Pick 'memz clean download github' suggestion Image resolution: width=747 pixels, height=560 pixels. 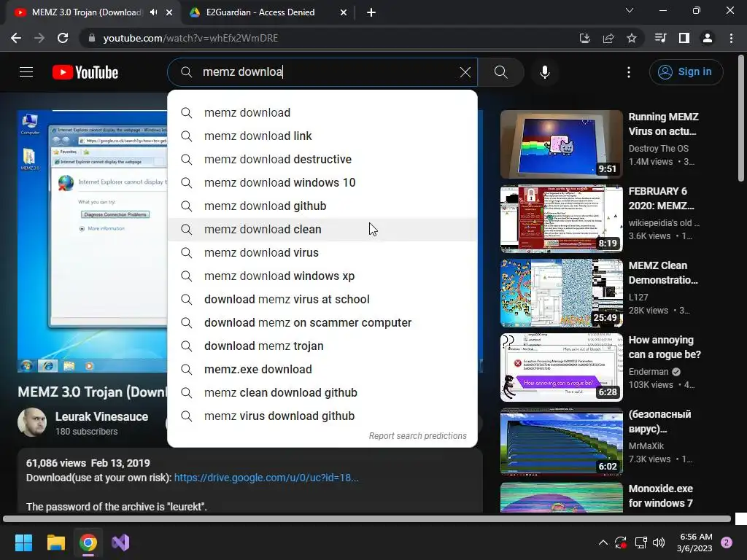click(x=322, y=392)
